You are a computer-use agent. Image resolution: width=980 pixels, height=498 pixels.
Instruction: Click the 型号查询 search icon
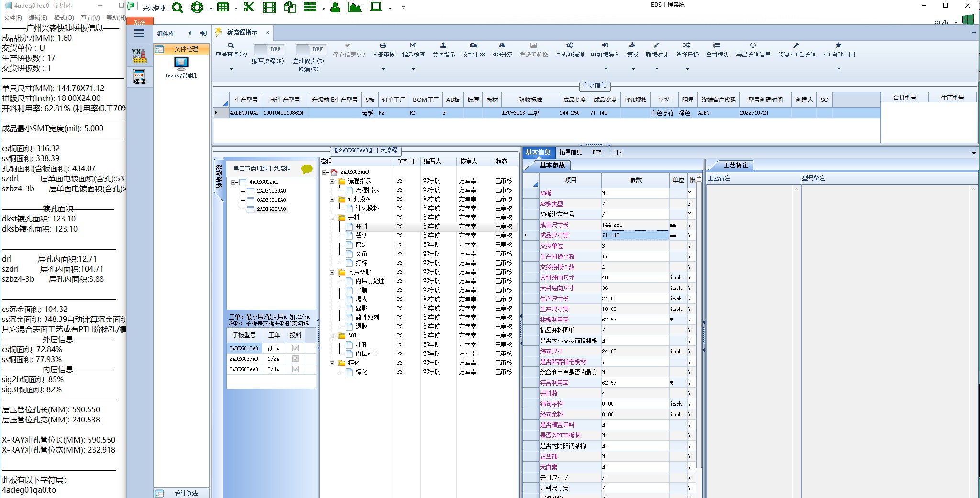(x=231, y=45)
